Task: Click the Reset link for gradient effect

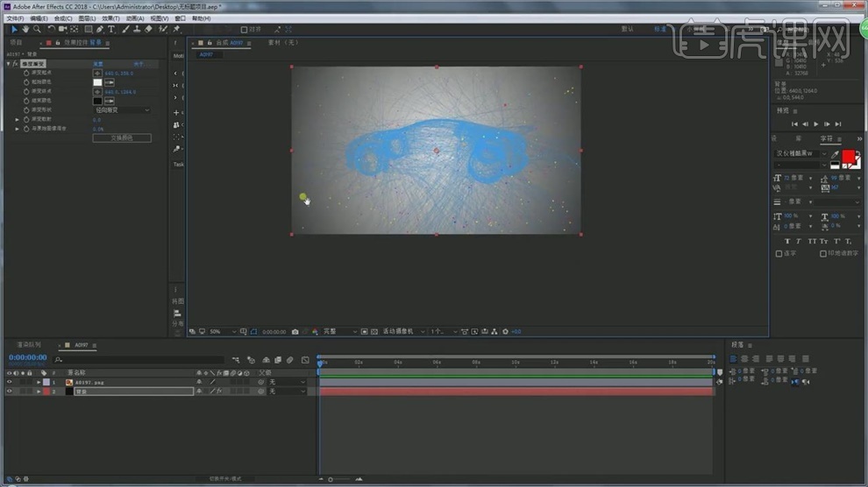Action: [98, 64]
